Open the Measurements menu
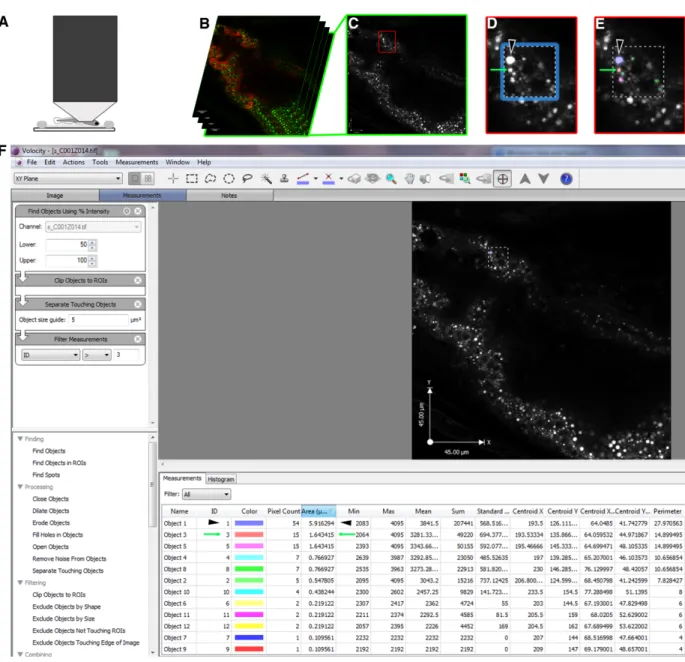 tap(137, 162)
